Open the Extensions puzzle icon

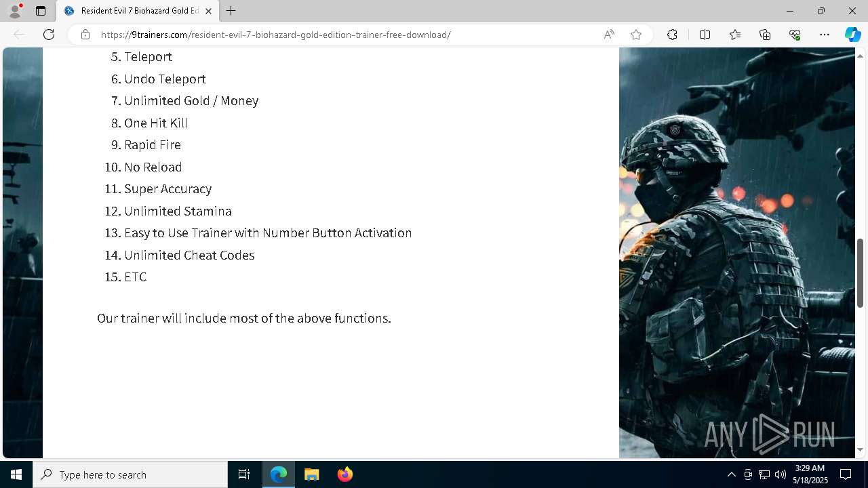pyautogui.click(x=672, y=35)
